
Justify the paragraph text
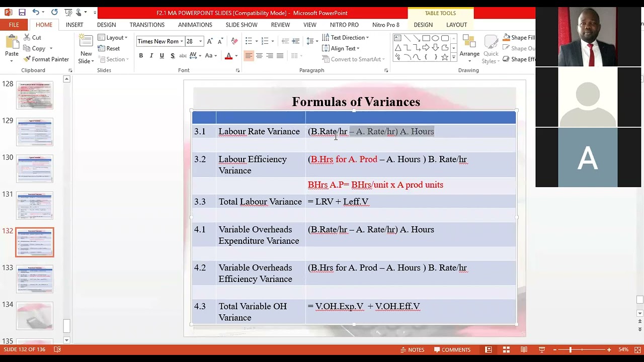[280, 56]
